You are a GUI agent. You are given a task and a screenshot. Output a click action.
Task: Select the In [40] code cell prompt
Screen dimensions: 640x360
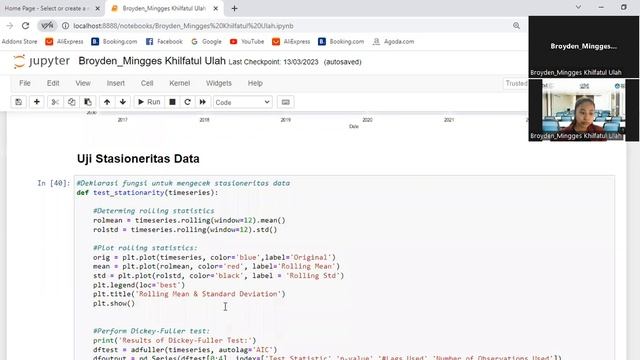coord(53,183)
